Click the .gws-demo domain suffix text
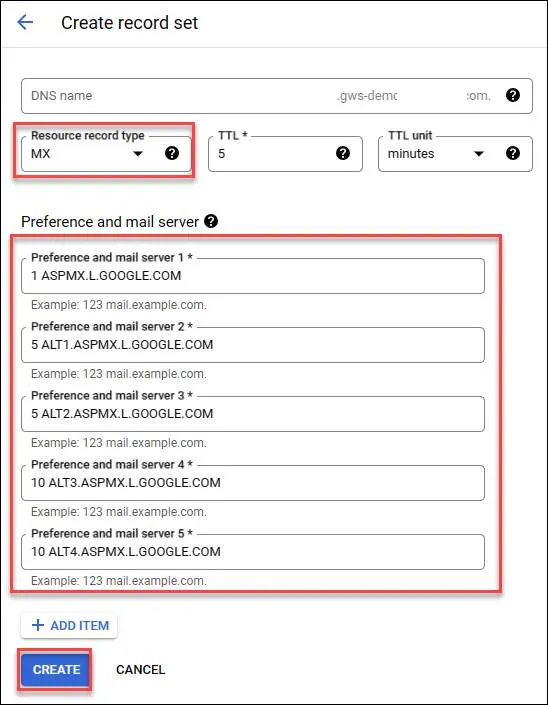This screenshot has width=548, height=705. [366, 96]
